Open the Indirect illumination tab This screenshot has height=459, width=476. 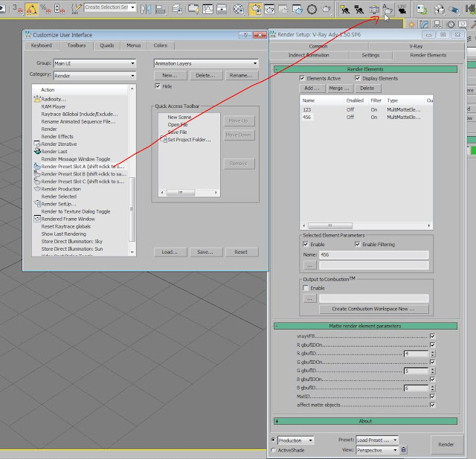(309, 55)
